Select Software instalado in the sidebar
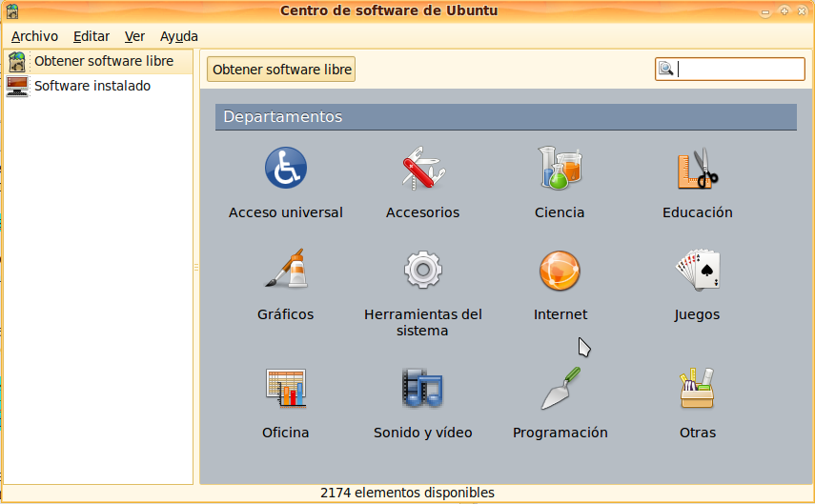The width and height of the screenshot is (815, 504). 92,86
